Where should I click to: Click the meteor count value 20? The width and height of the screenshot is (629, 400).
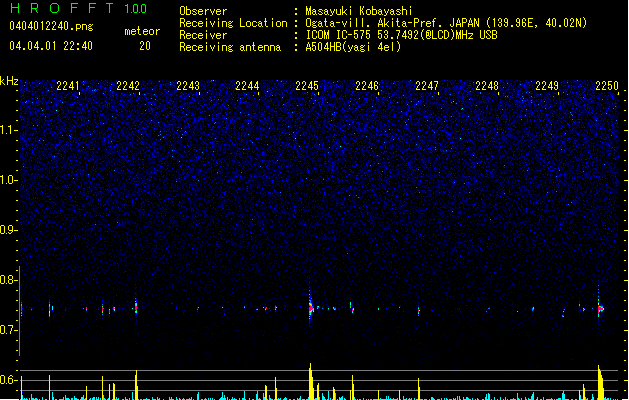(x=145, y=46)
